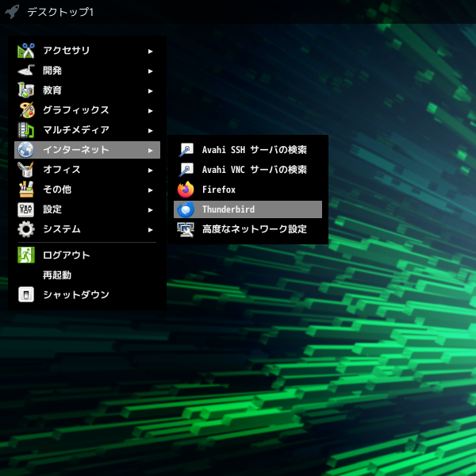Expand the グラフィックス submenu arrow

150,111
